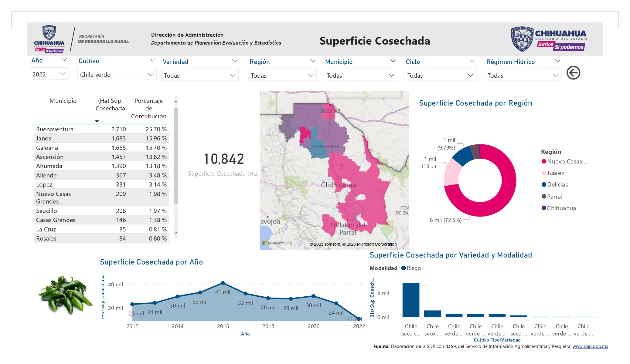The image size is (630, 364).
Task: Toggle Riego modalidad legend item
Action: point(411,268)
